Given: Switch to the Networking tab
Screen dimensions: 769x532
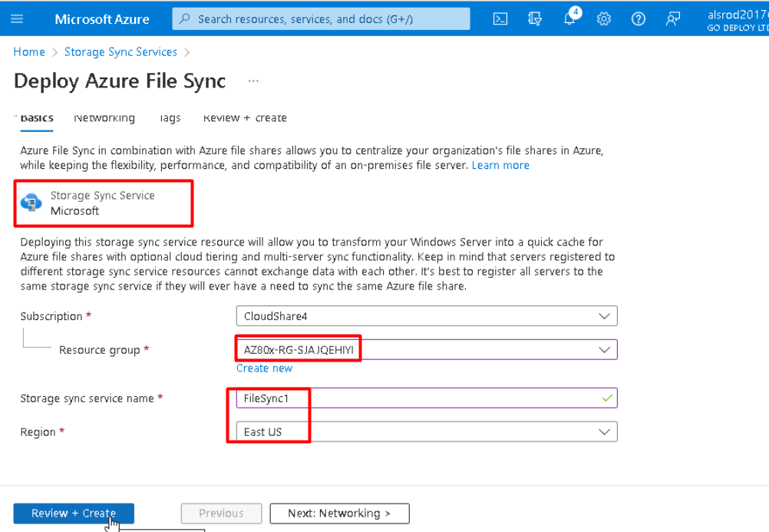Looking at the screenshot, I should tap(104, 118).
